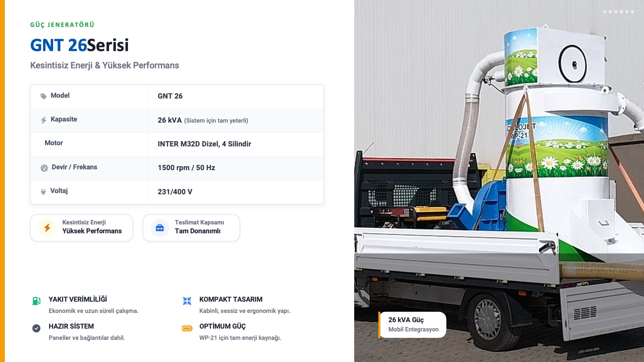Screen dimensions: 644x362
Task: Click the compress arrows icon near Kompakt Tasarım
Action: 187,301
